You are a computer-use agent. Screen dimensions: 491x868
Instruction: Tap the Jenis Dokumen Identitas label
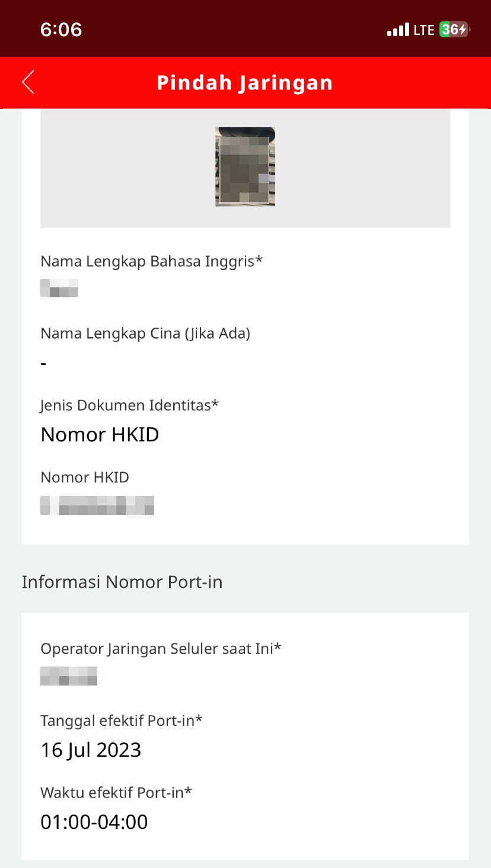tap(129, 405)
